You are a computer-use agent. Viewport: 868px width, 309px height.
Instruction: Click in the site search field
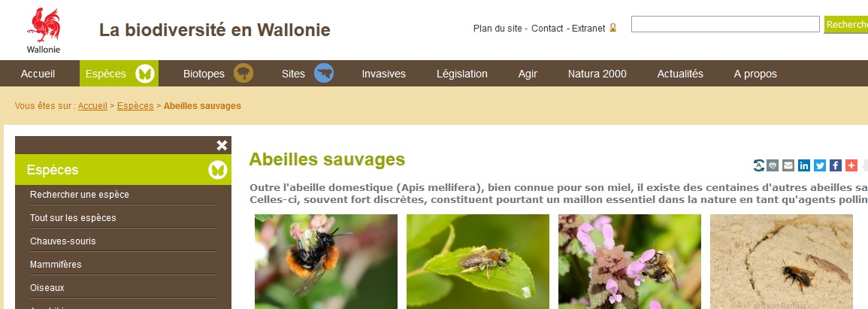[725, 24]
